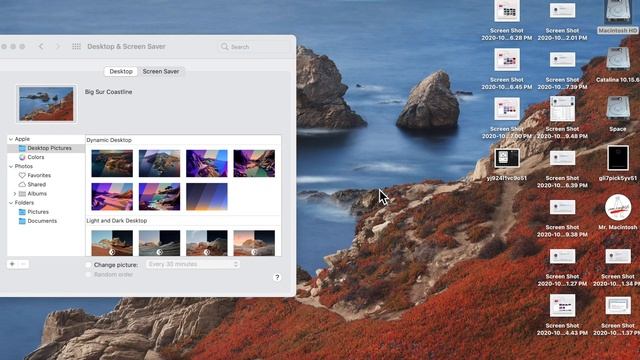The height and width of the screenshot is (360, 640).
Task: Select Macintosh HD drive on desktop
Action: coord(618,17)
